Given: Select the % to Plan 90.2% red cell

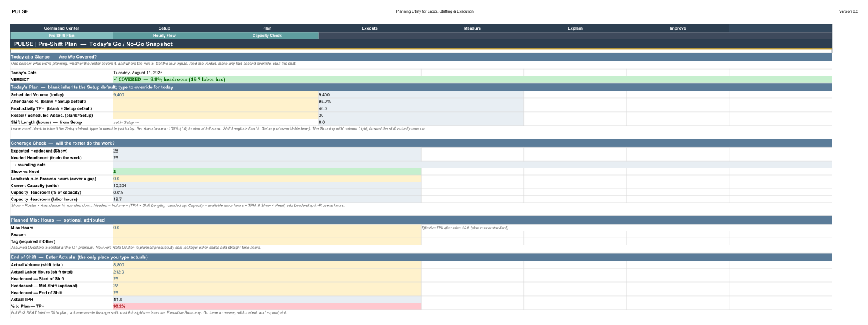Looking at the screenshot, I should (267, 306).
